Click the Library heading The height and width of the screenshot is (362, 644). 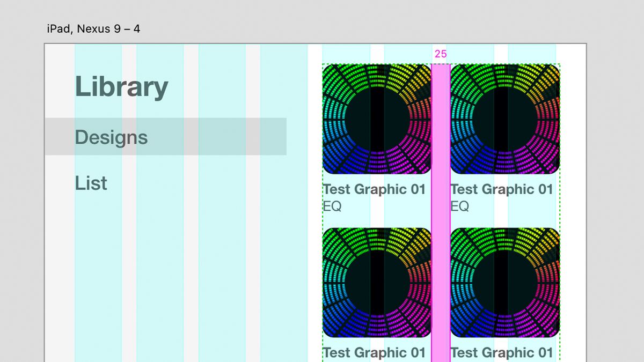coord(121,87)
